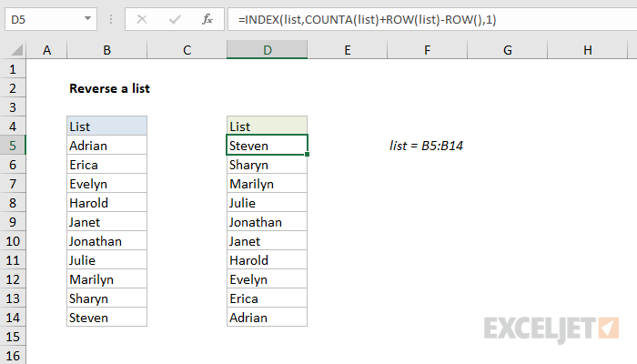Select cell B10 containing Jonathan
This screenshot has width=637, height=364.
click(106, 241)
